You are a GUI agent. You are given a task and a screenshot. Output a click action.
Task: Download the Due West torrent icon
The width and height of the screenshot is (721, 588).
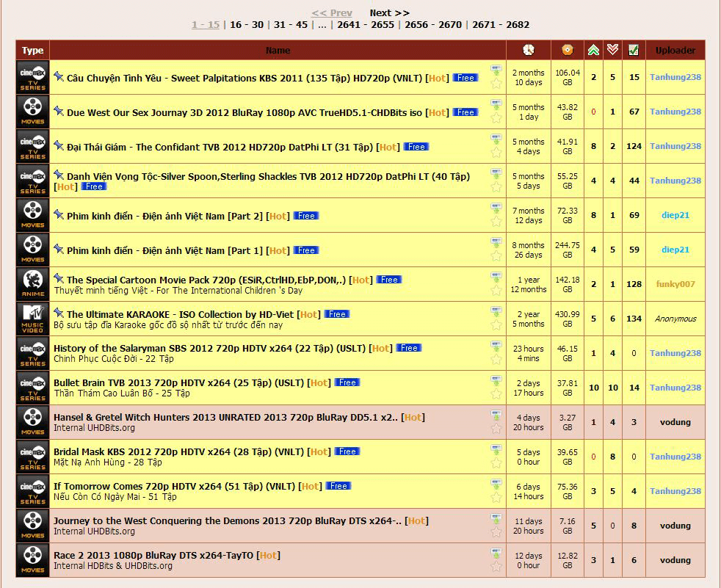pos(496,105)
